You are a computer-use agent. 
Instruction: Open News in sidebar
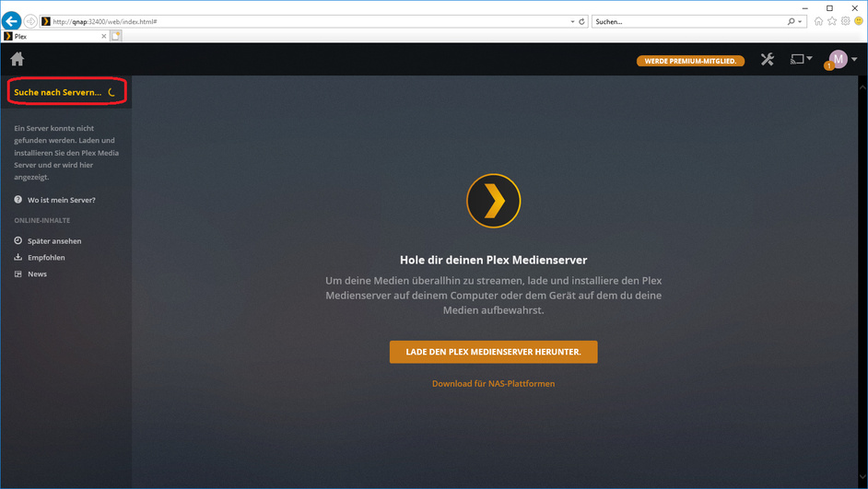click(x=37, y=274)
